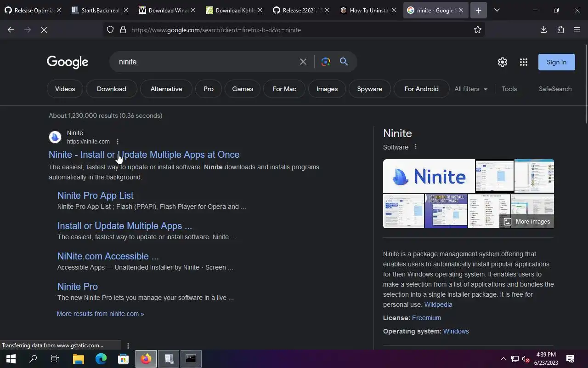The height and width of the screenshot is (368, 588).
Task: Stop loading the page
Action: coord(44,30)
